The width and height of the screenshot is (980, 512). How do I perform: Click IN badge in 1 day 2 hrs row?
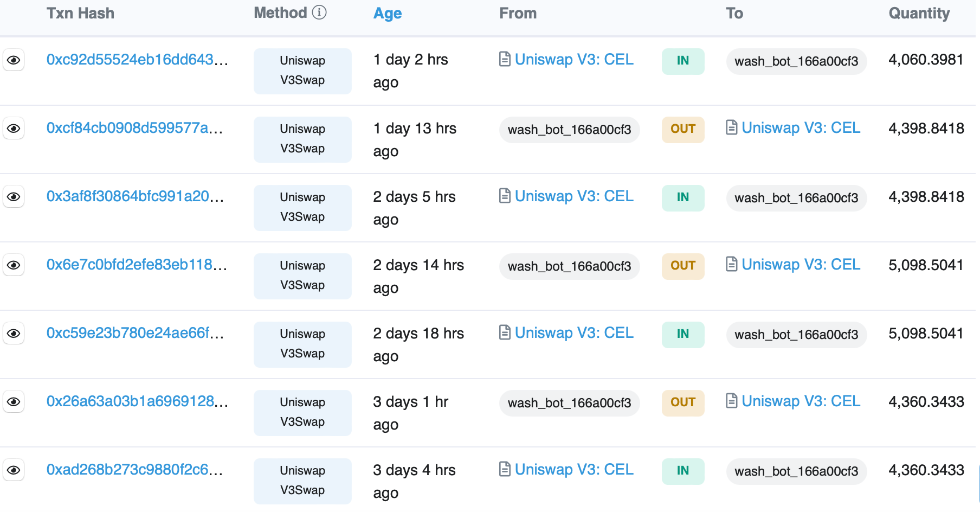(x=683, y=61)
